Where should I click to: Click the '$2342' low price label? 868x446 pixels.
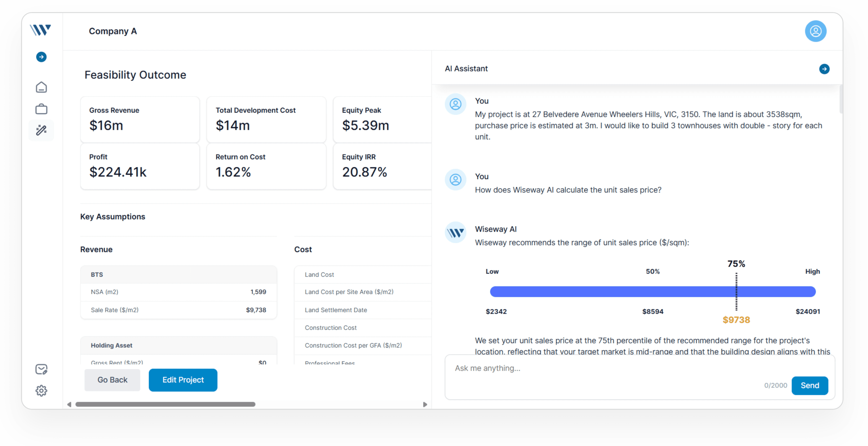tap(496, 311)
